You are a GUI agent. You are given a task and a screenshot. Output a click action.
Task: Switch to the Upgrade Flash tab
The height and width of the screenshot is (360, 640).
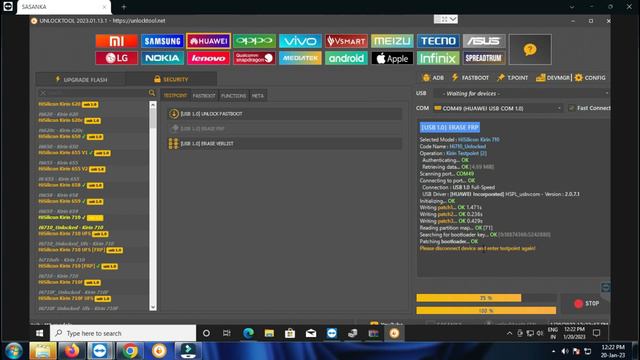point(81,80)
